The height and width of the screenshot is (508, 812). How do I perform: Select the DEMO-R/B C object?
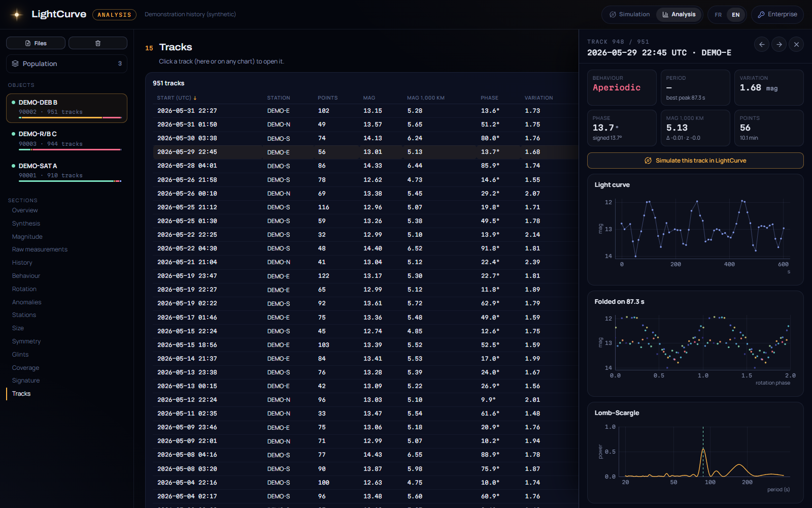(66, 140)
